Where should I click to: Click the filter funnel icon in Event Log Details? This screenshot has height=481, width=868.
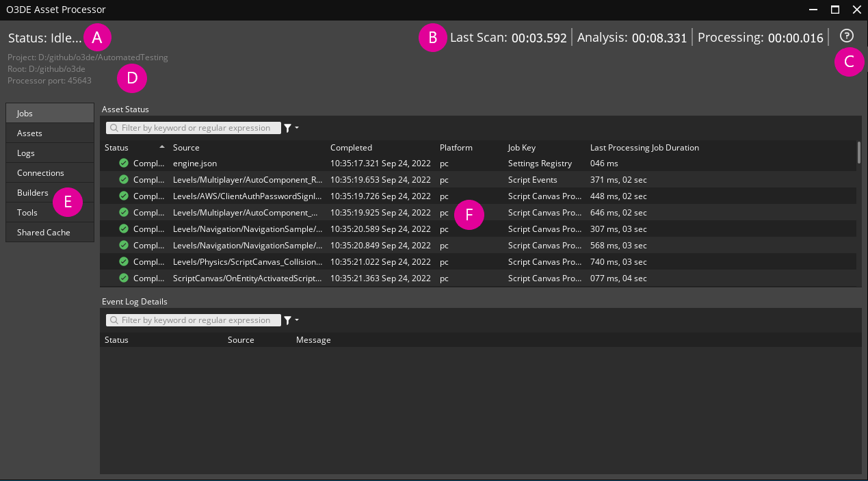(x=287, y=320)
